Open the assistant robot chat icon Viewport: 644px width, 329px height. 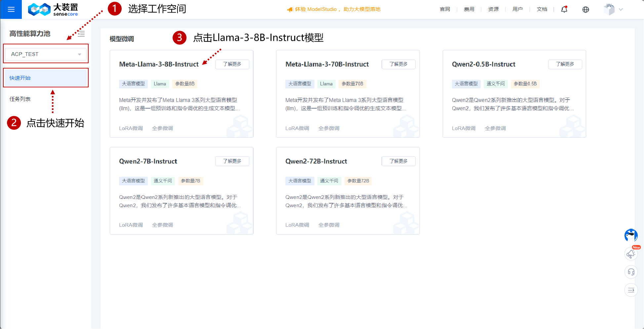tap(631, 235)
